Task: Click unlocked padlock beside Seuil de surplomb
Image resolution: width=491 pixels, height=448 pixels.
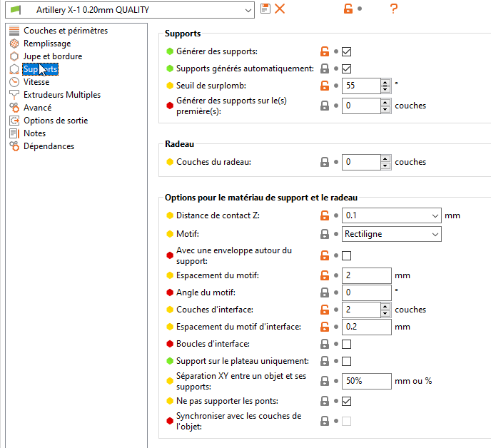Action: pyautogui.click(x=325, y=86)
